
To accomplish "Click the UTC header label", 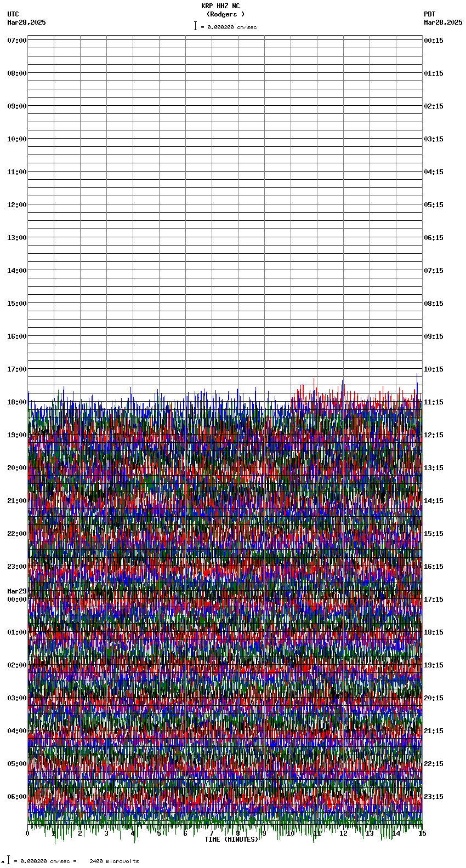I will tap(13, 14).
